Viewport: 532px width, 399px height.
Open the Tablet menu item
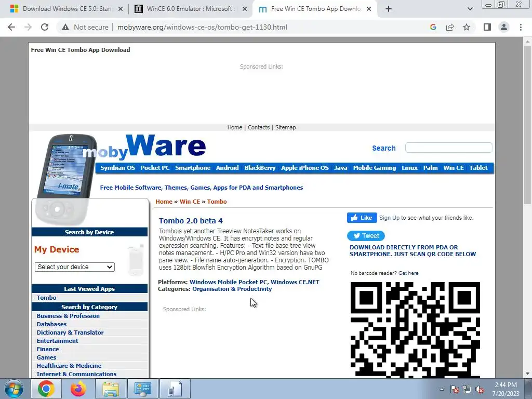tap(478, 168)
